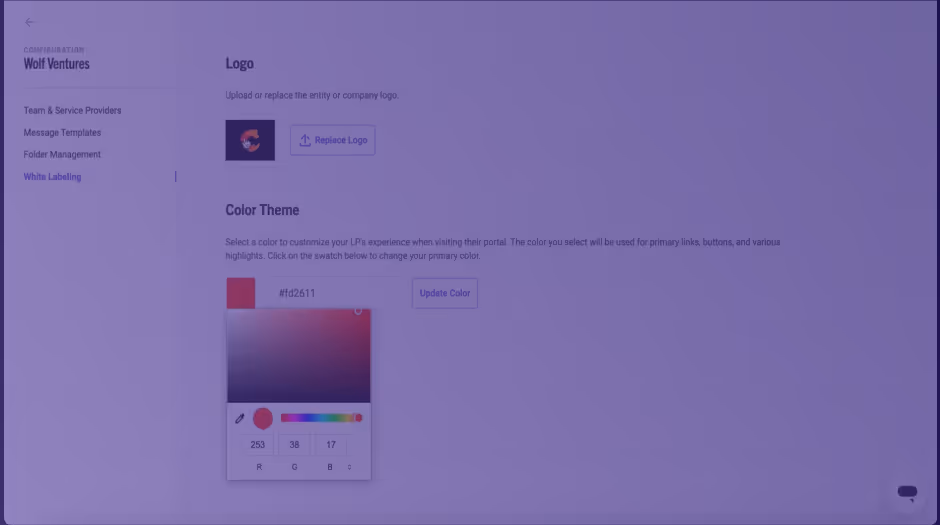The image size is (940, 525).
Task: Click the primary color swatch
Action: click(x=240, y=293)
